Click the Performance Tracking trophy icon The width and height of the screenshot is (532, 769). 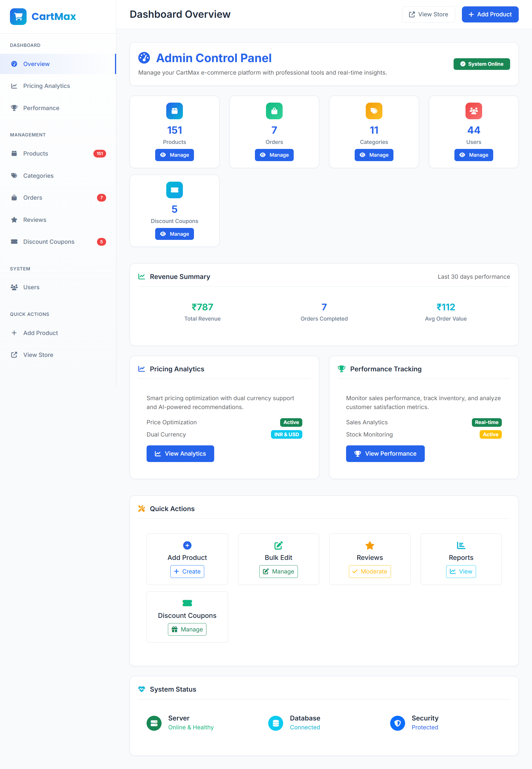[x=341, y=369]
